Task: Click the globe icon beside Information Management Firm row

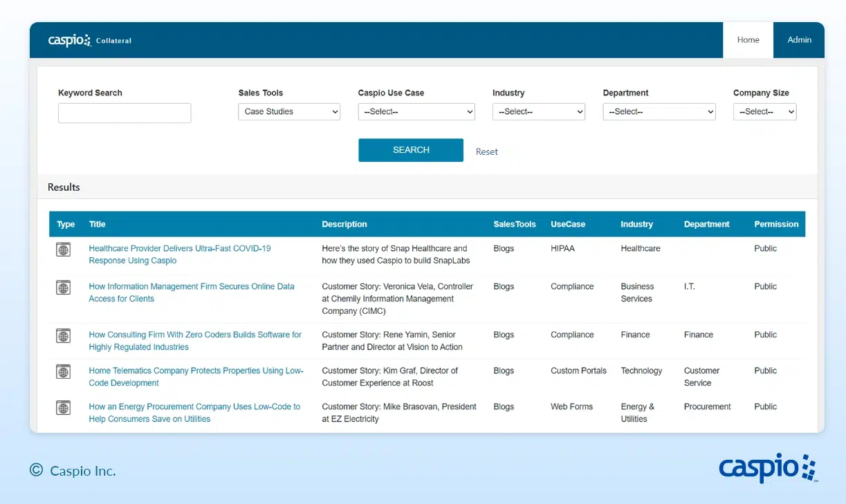Action: click(x=63, y=287)
